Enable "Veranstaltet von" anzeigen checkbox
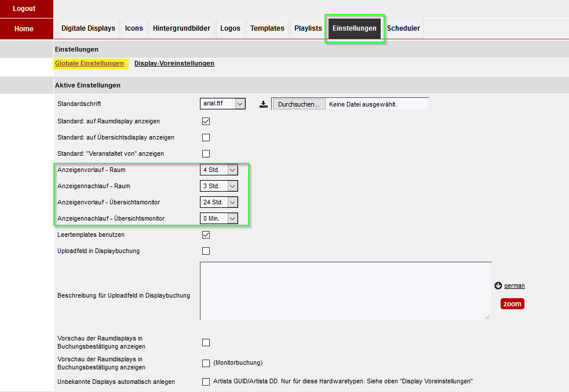Image resolution: width=569 pixels, height=392 pixels. click(x=206, y=154)
